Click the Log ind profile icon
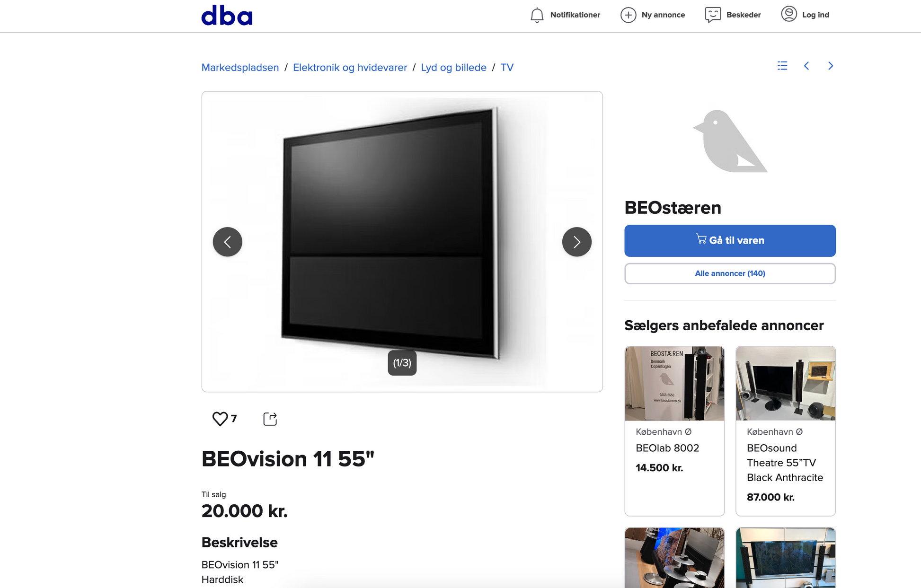921x588 pixels. tap(789, 14)
